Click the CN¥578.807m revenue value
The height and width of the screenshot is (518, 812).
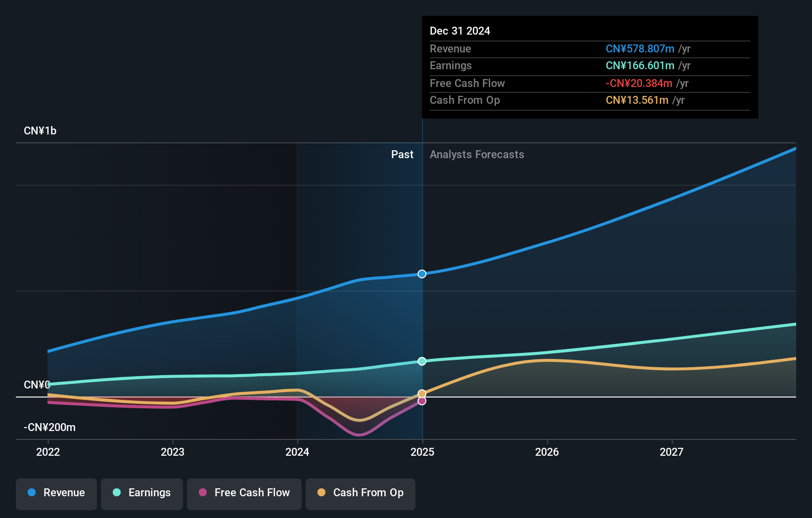pyautogui.click(x=640, y=48)
